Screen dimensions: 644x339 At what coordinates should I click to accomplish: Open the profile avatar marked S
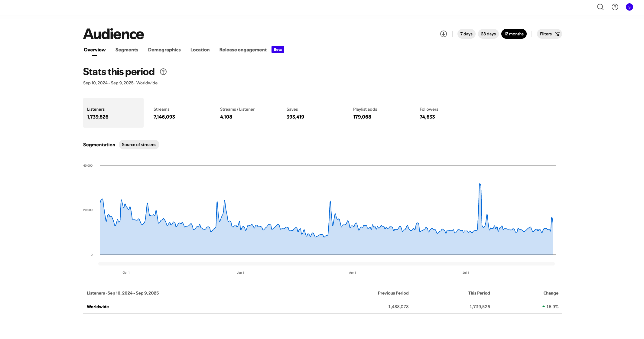(629, 7)
